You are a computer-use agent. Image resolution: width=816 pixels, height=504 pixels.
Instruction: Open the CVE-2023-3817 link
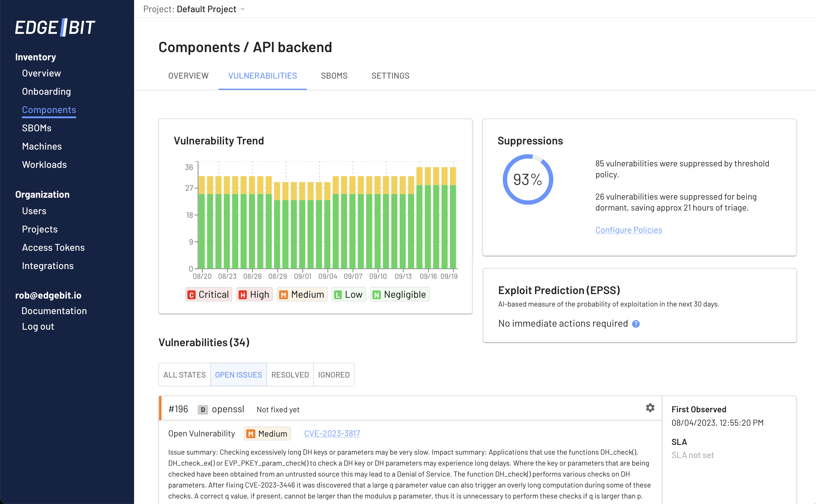pyautogui.click(x=332, y=433)
